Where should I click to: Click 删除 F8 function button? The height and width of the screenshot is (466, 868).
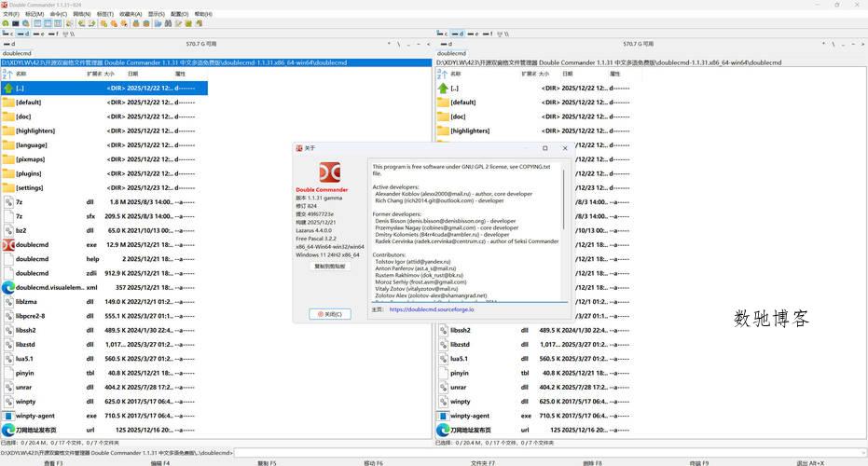[x=592, y=462]
